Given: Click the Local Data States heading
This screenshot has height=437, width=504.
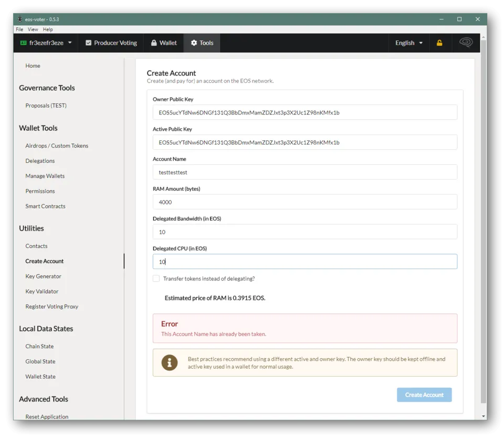Looking at the screenshot, I should point(46,329).
